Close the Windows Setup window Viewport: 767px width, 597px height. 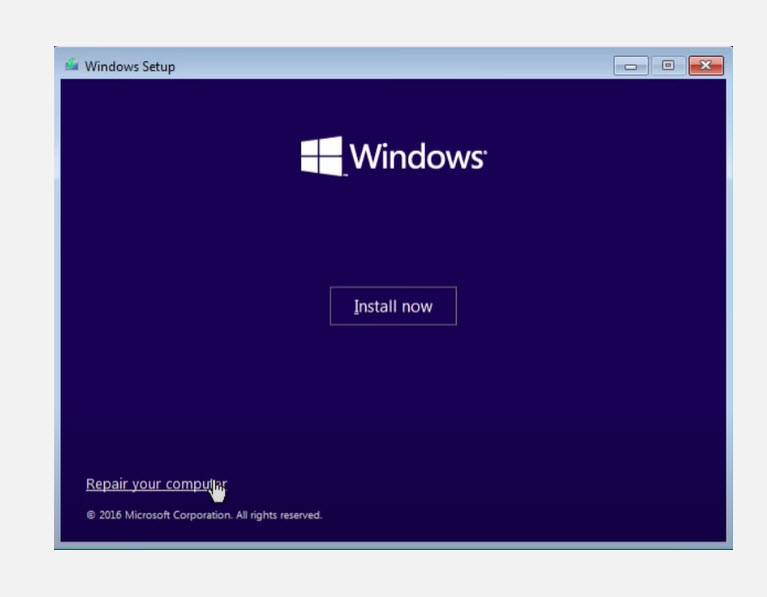pos(706,66)
